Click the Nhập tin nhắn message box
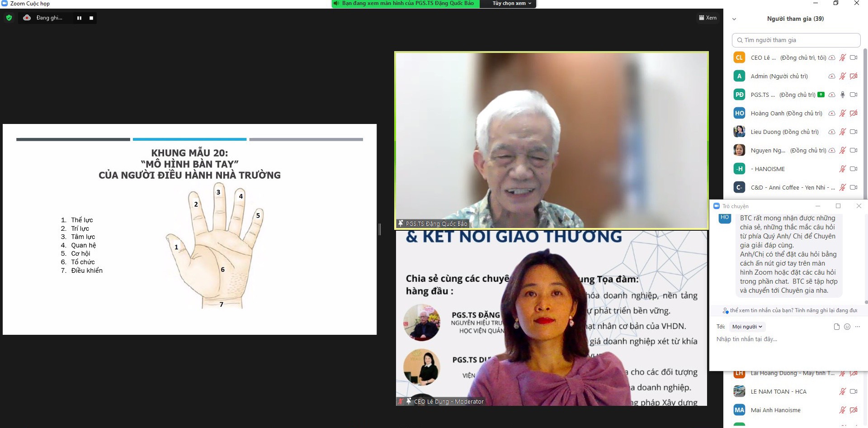 point(787,339)
